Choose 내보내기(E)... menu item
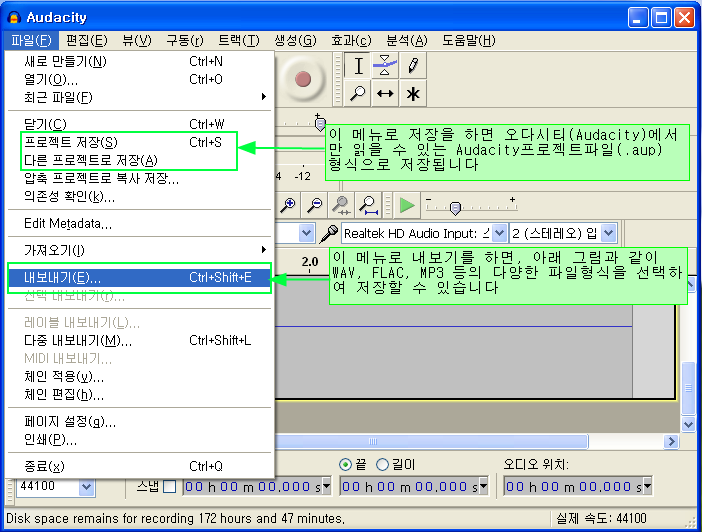 (x=140, y=278)
